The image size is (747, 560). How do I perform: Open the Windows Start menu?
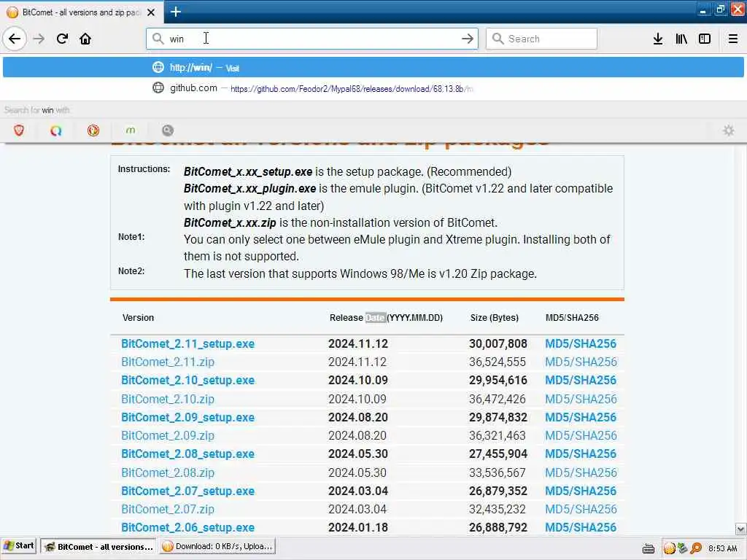tap(19, 546)
